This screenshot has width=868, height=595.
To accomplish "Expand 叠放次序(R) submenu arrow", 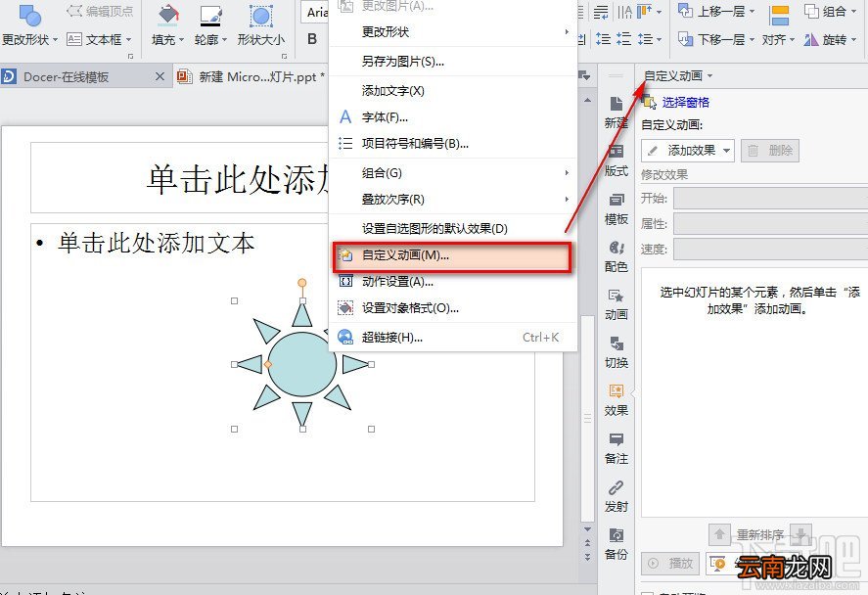I will 567,200.
